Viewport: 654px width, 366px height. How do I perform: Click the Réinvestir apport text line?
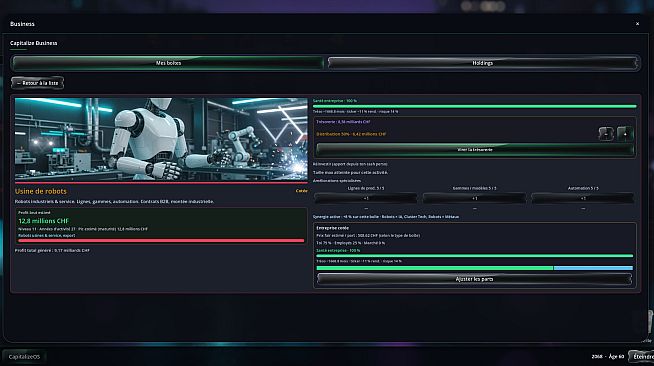tap(350, 164)
